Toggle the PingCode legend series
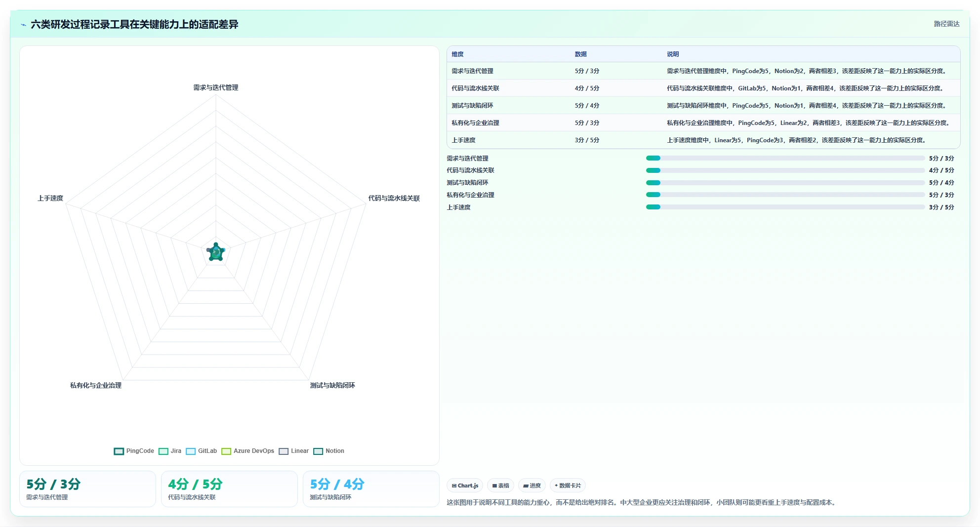This screenshot has width=980, height=527. 134,451
